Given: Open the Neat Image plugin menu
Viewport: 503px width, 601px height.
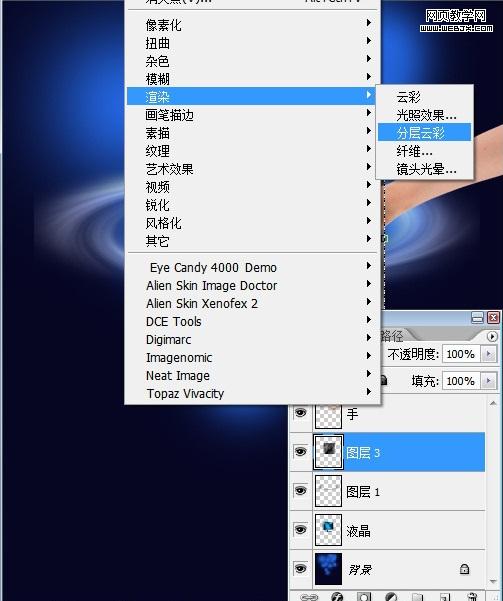Looking at the screenshot, I should pos(253,376).
